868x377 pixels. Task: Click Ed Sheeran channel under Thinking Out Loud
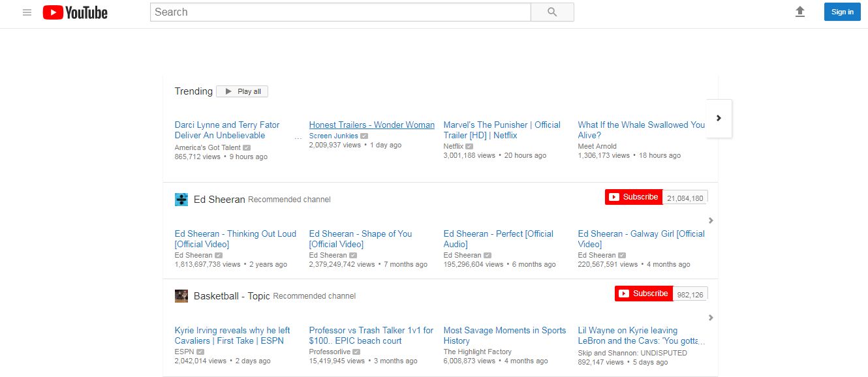point(193,255)
